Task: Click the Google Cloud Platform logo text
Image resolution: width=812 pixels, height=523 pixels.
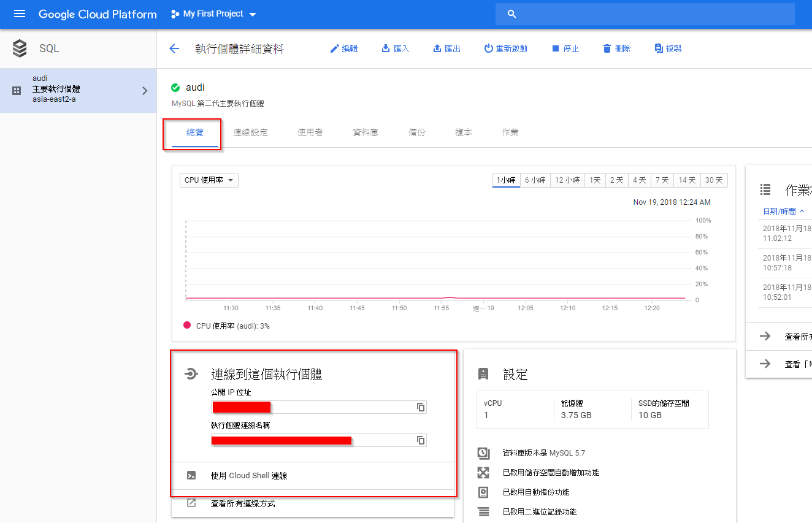Action: (98, 14)
